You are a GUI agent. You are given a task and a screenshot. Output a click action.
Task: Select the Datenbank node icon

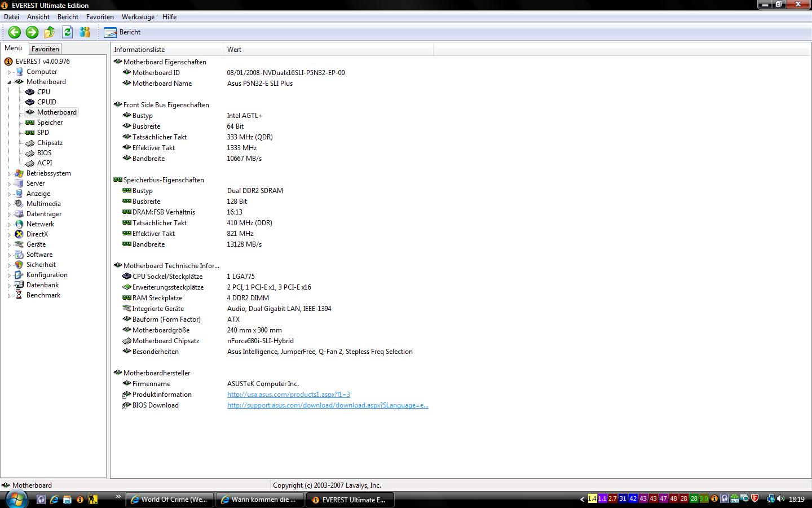[x=19, y=285]
